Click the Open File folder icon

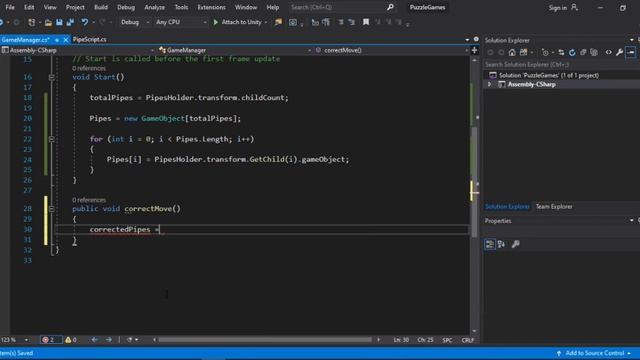tap(48, 22)
